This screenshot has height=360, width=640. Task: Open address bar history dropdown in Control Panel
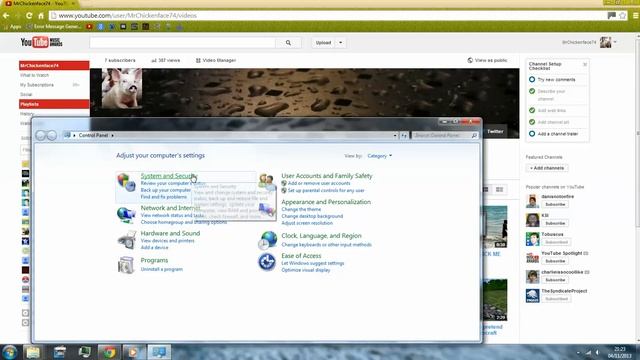pyautogui.click(x=395, y=136)
